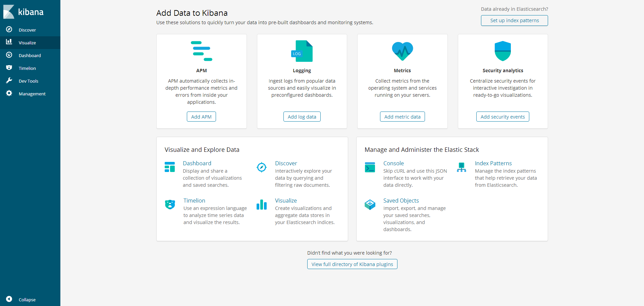Click the Dashboard tiles icon in Explore section
The width and height of the screenshot is (644, 306).
(x=170, y=167)
